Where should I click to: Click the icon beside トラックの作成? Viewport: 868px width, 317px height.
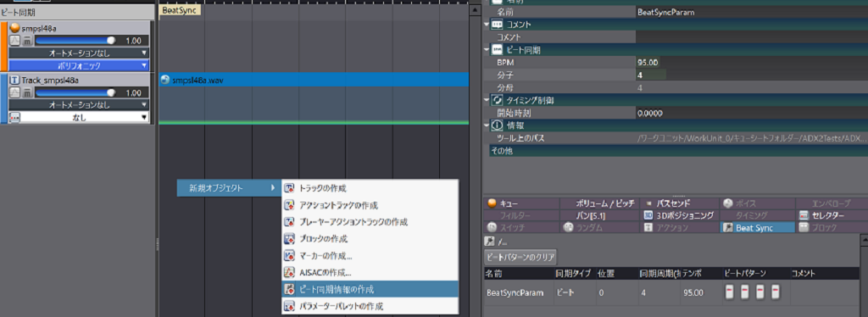coord(290,188)
